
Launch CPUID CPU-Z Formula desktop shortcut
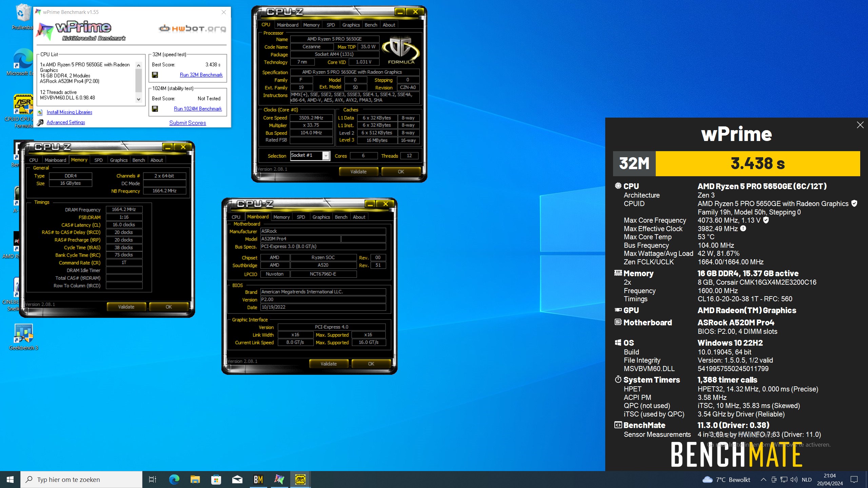22,110
